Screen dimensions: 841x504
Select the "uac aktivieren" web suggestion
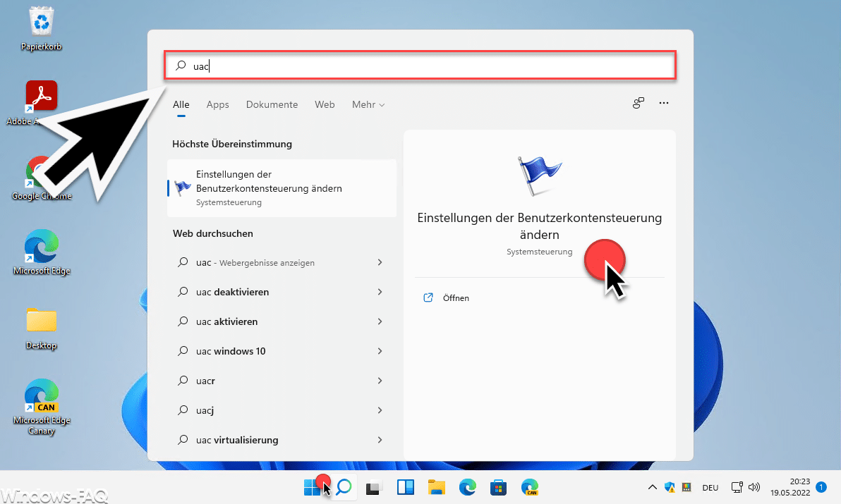tap(282, 321)
